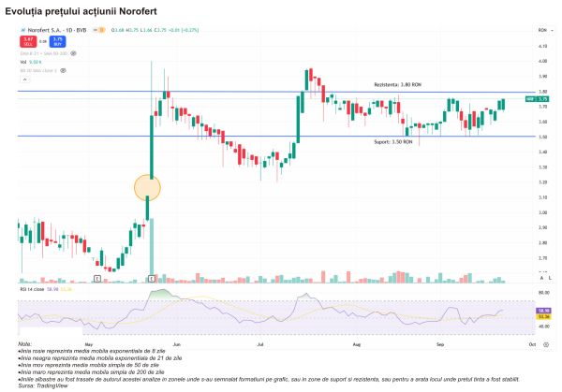Click the NRF 3.75 current price tag
Image resolution: width=562 pixels, height=392 pixels.
point(541,98)
